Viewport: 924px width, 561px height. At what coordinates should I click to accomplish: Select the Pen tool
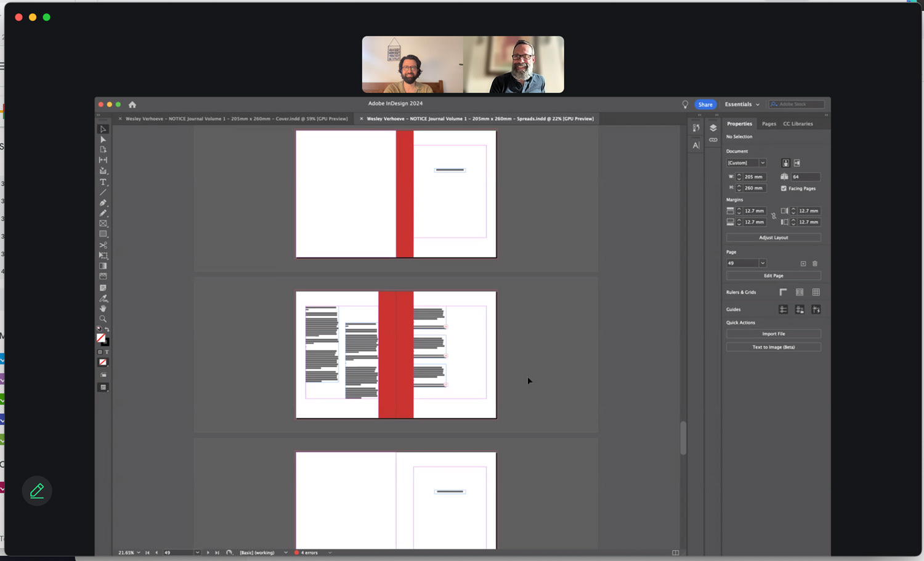[x=103, y=203]
